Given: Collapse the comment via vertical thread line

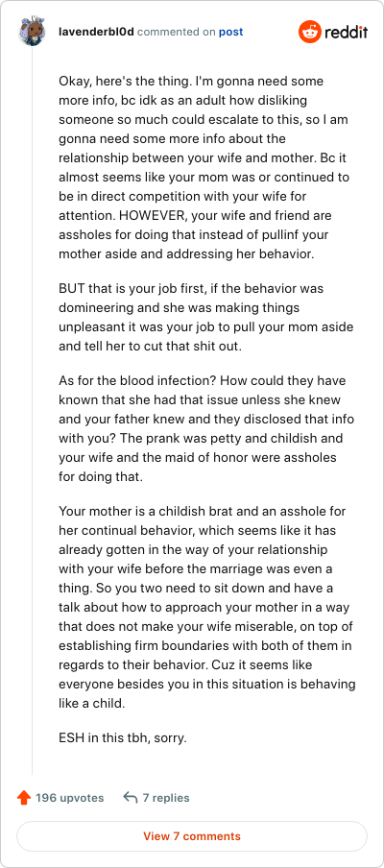Looking at the screenshot, I should coord(32,411).
